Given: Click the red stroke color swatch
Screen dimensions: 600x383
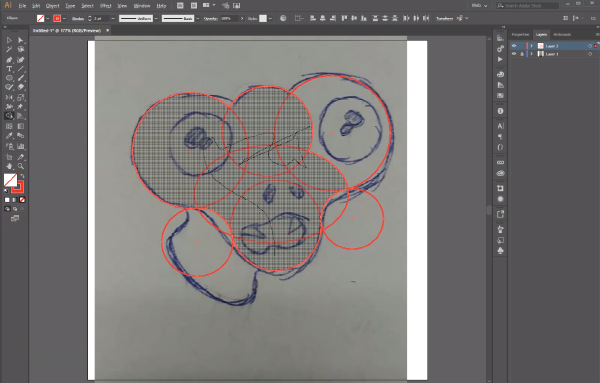Looking at the screenshot, I should coord(57,18).
